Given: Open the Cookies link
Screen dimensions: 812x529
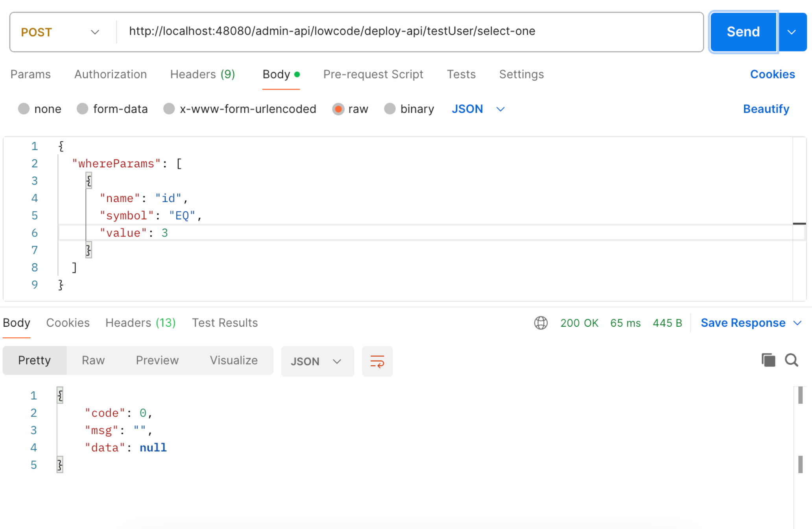Looking at the screenshot, I should (772, 74).
